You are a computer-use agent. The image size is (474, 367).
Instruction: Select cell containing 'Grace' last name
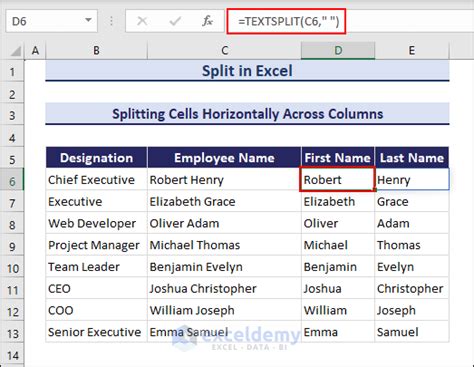click(x=412, y=201)
